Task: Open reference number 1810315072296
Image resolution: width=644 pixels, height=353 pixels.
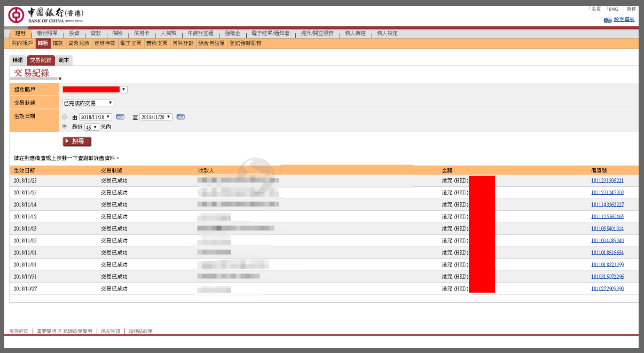Action: coord(607,277)
